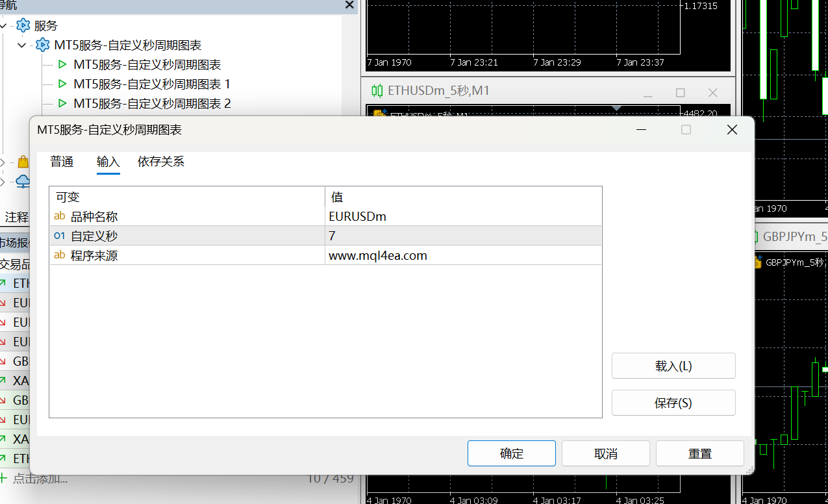Click the 载入(L) button

(673, 366)
